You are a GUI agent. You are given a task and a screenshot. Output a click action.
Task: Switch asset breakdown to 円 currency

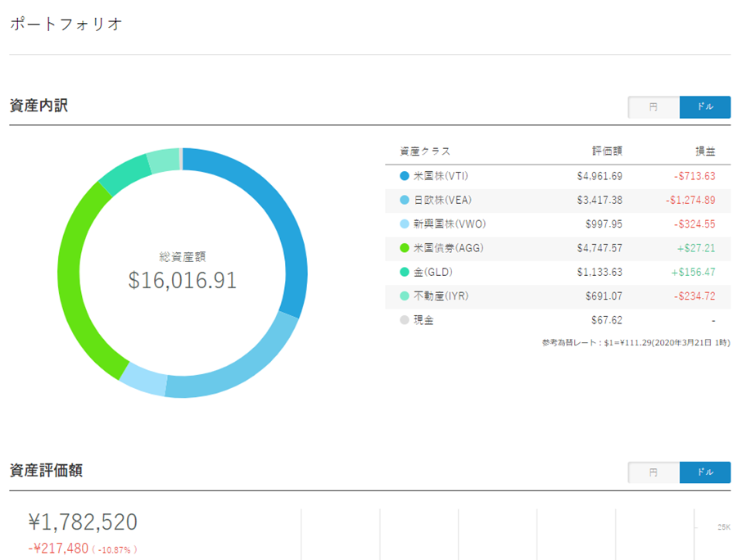tap(654, 107)
